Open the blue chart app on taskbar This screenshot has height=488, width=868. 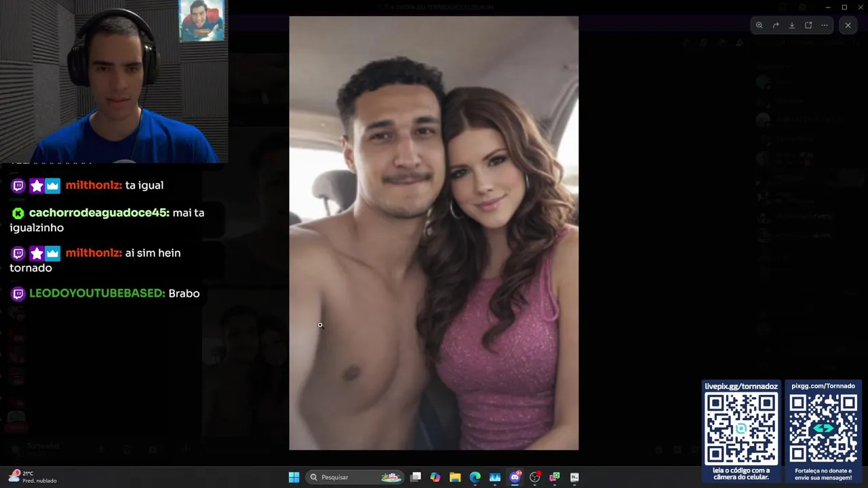pyautogui.click(x=495, y=477)
